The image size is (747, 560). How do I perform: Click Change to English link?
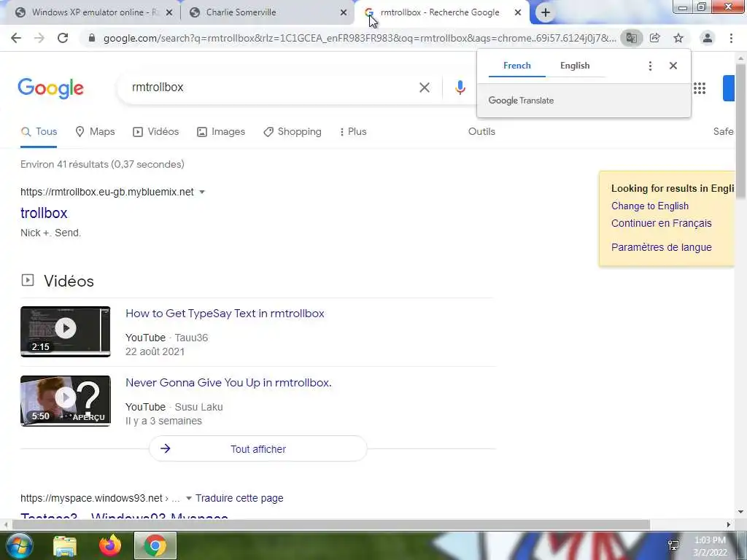coord(650,206)
